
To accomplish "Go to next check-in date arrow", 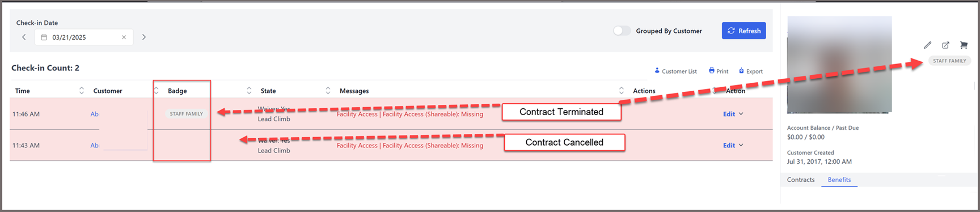I will [144, 37].
